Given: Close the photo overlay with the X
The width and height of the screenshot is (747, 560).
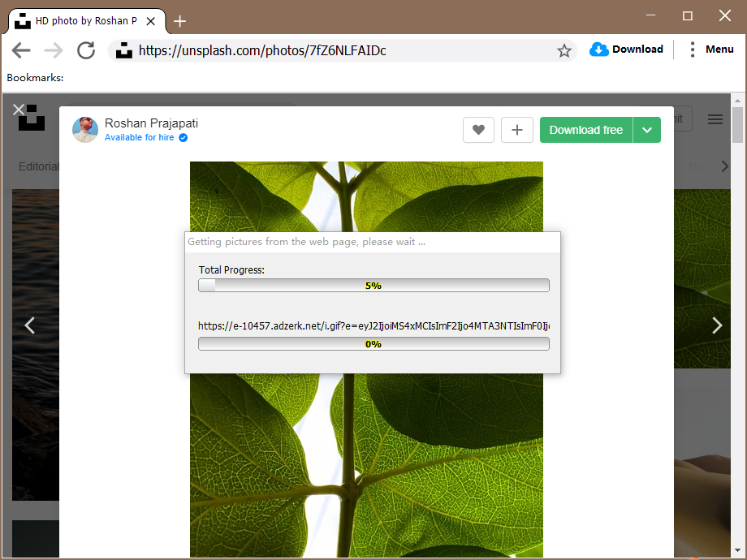Looking at the screenshot, I should pyautogui.click(x=19, y=110).
